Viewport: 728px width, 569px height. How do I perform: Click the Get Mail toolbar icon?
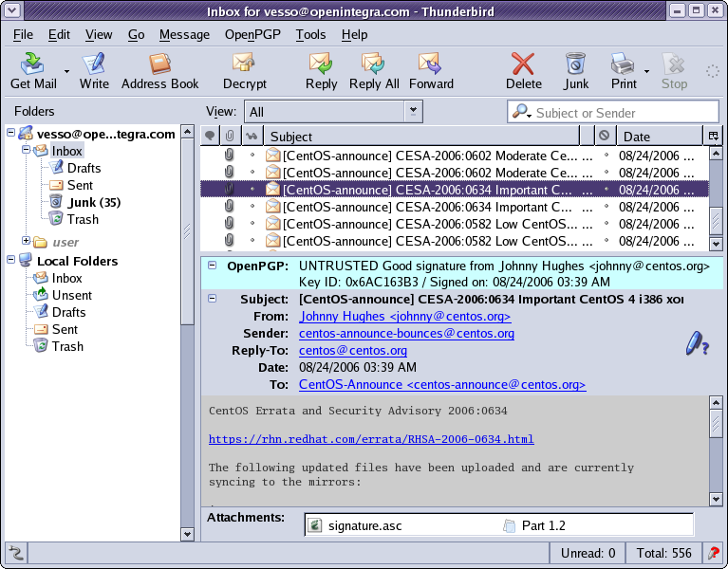click(33, 71)
